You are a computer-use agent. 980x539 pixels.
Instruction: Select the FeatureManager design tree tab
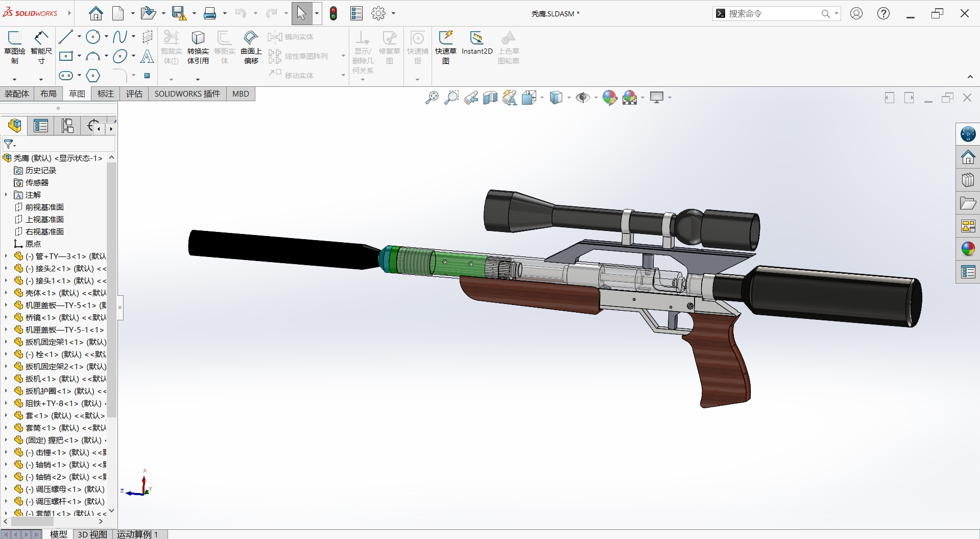click(14, 126)
